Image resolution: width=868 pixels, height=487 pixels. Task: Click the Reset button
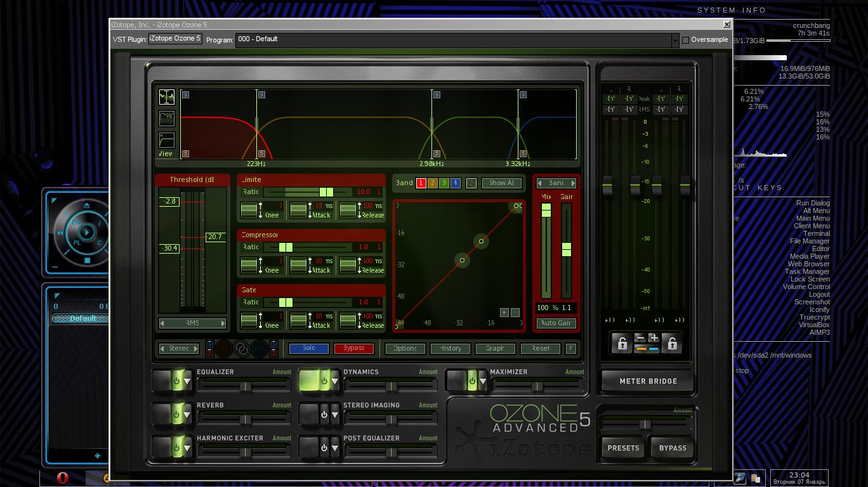click(540, 348)
